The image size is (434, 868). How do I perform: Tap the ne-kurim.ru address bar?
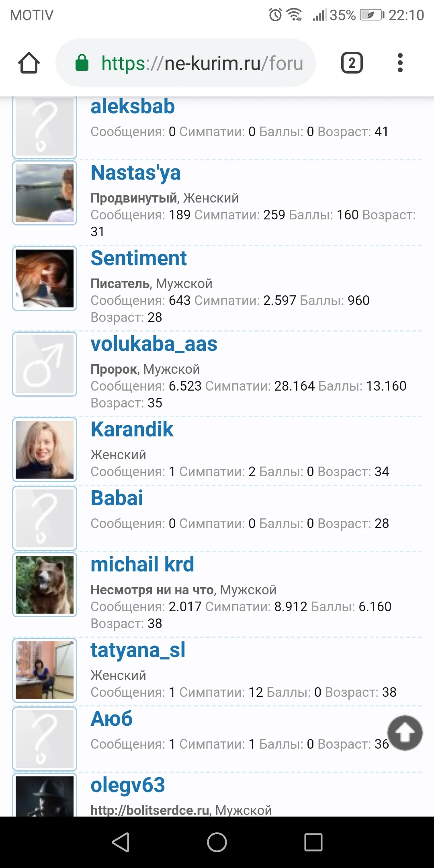click(201, 63)
